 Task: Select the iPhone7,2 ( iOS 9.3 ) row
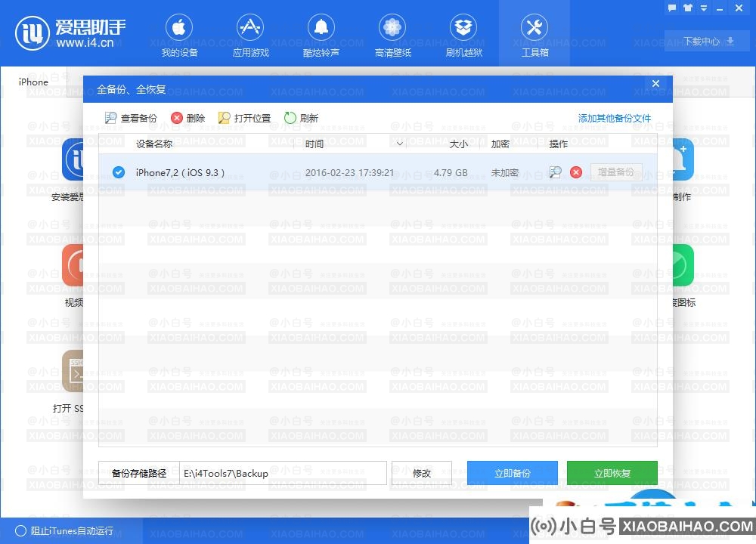tap(378, 172)
